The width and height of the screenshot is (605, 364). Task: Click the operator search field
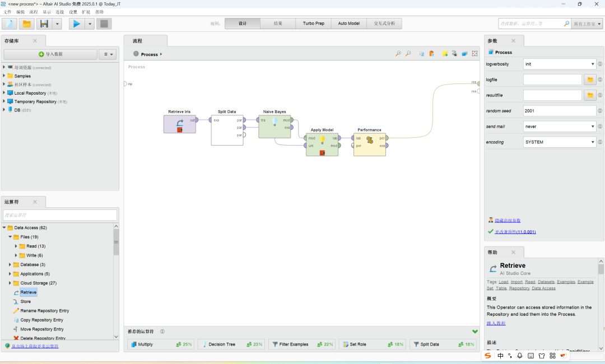click(x=60, y=215)
